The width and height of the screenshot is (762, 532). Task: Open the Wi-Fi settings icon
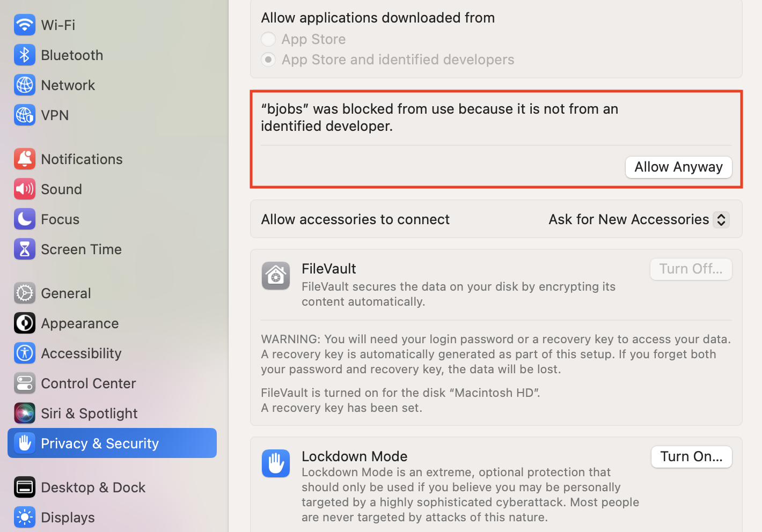click(x=25, y=25)
